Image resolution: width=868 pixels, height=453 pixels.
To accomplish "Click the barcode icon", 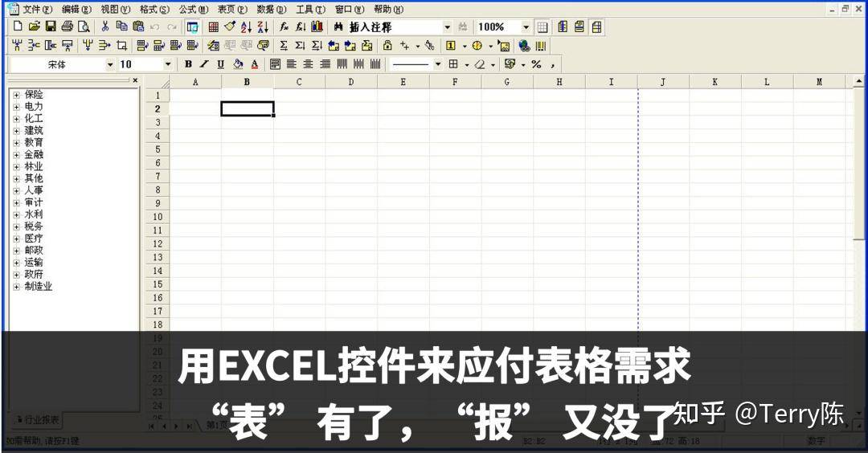I will (x=541, y=46).
